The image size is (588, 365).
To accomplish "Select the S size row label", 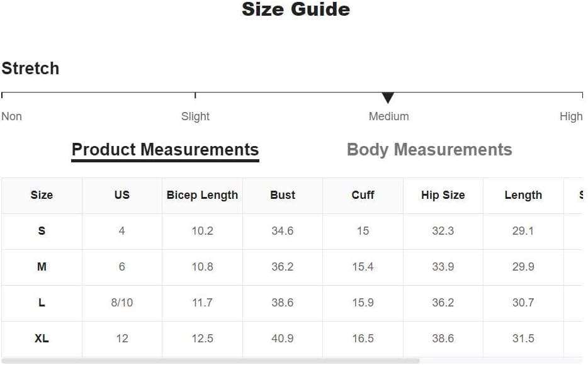I will pos(42,230).
